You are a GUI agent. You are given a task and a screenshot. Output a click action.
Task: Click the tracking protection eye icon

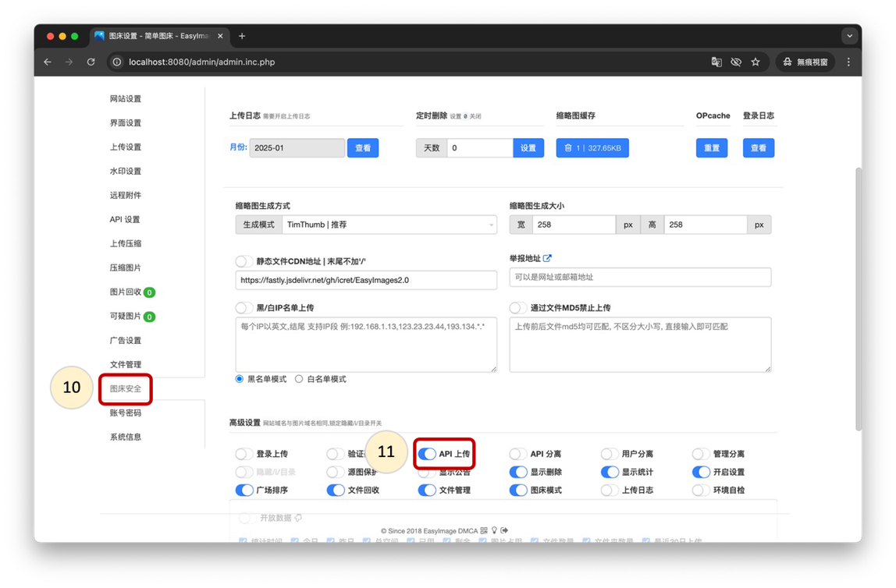[x=736, y=62]
